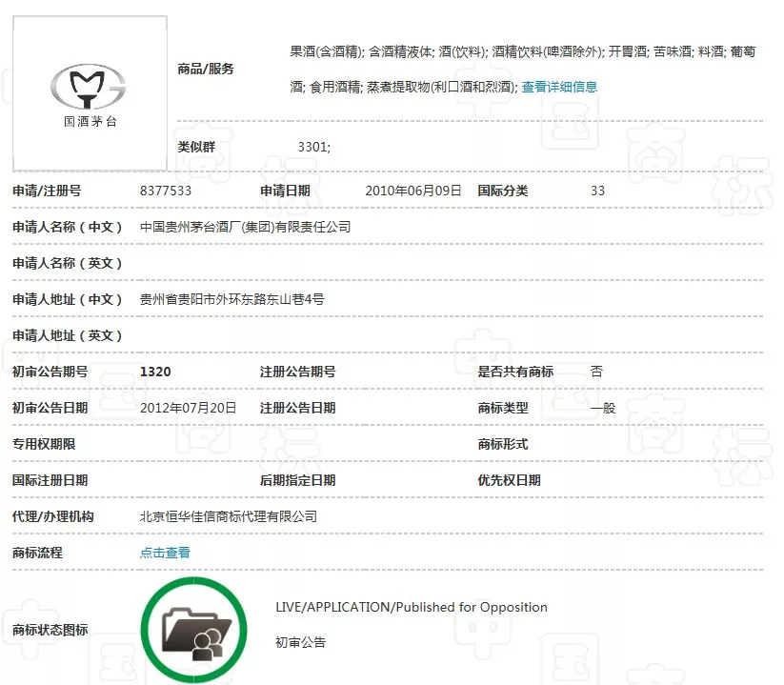
Task: Select the agency 北京恒华佳信商标代理有限公司
Action: 228,516
